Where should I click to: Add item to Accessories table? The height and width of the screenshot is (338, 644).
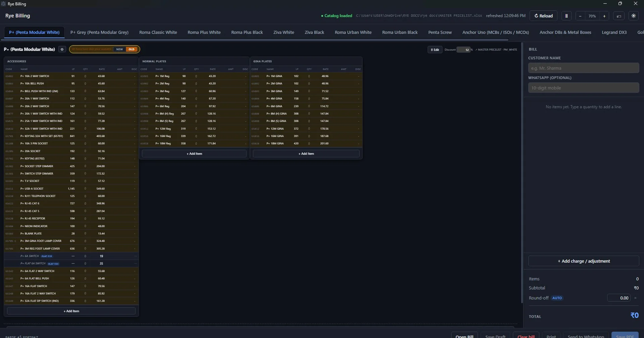(x=71, y=311)
